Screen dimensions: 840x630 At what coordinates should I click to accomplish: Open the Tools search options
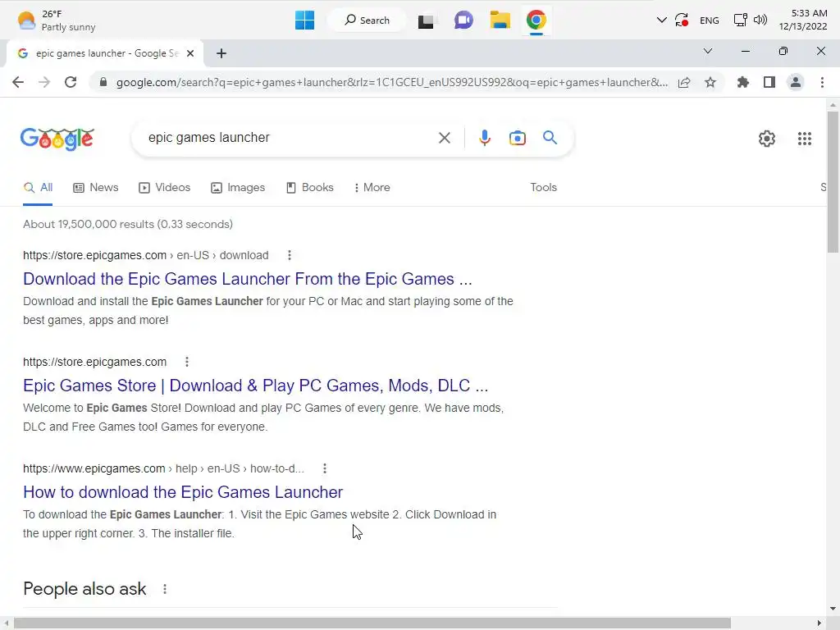point(543,188)
